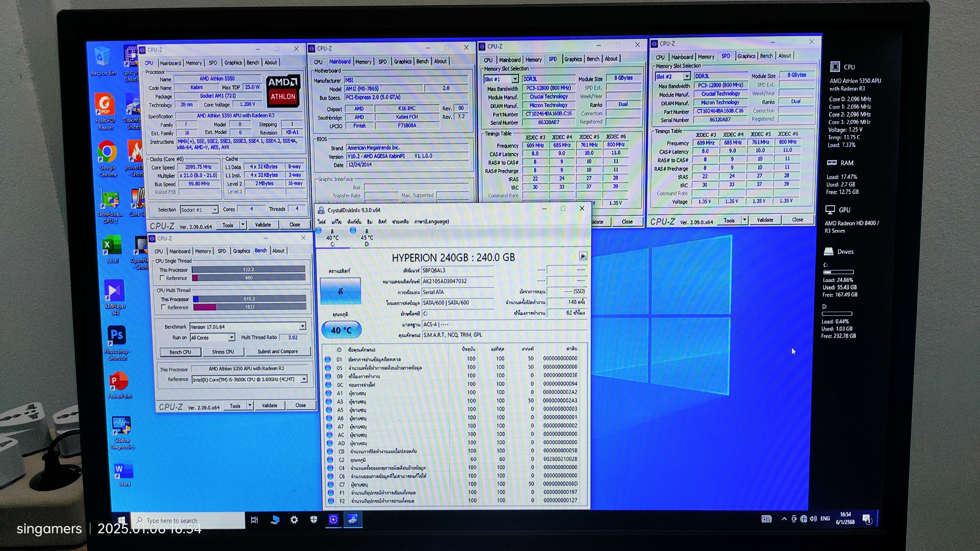
Task: Click the HYPERION 240GB : 240.0 GB title
Action: coord(453,257)
